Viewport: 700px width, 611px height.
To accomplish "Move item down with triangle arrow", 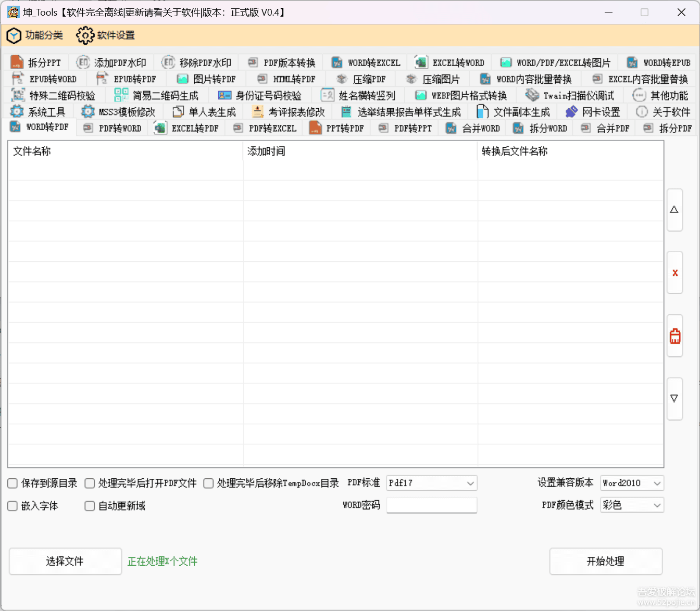I will coord(674,399).
